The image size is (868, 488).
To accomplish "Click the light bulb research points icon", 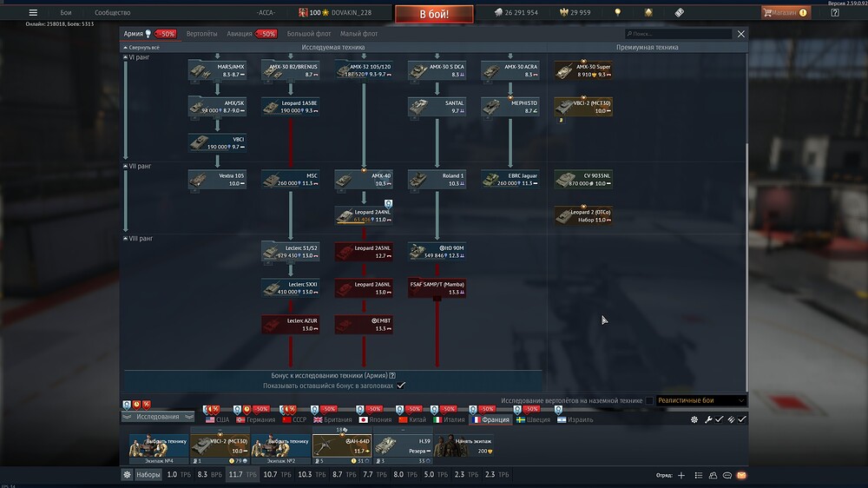I will click(x=618, y=12).
